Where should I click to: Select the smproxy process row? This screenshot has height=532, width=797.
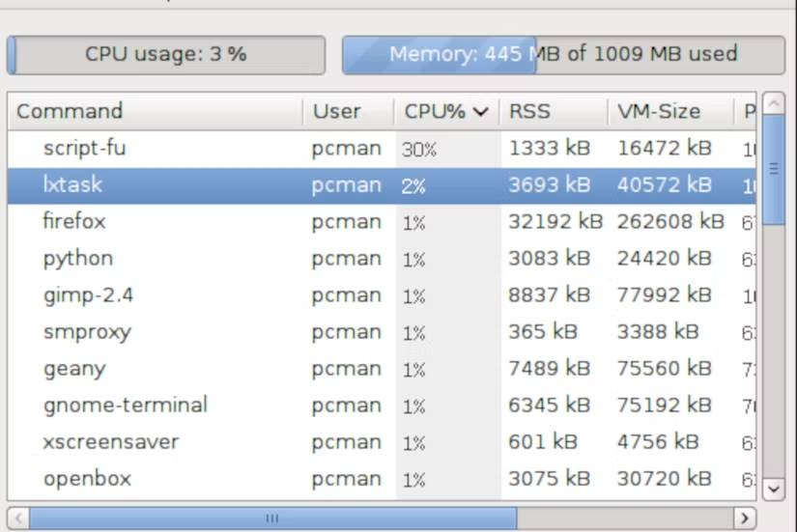[x=382, y=332]
